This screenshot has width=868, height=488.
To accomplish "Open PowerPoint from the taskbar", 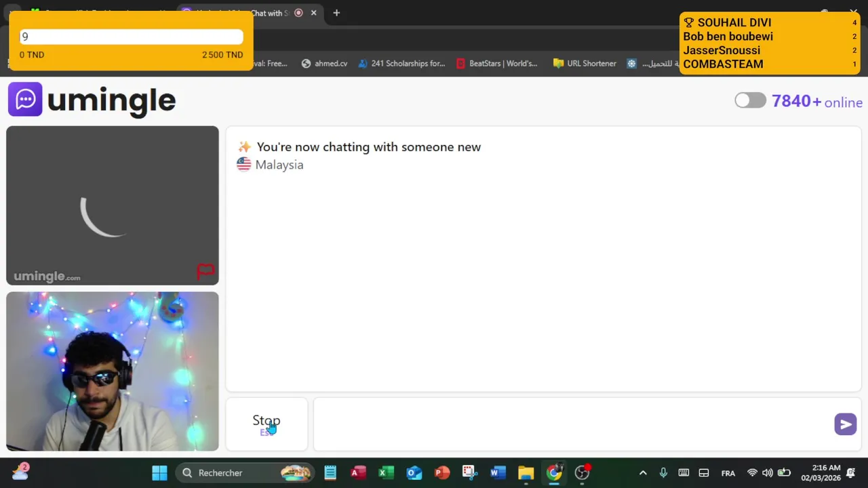I will [442, 472].
